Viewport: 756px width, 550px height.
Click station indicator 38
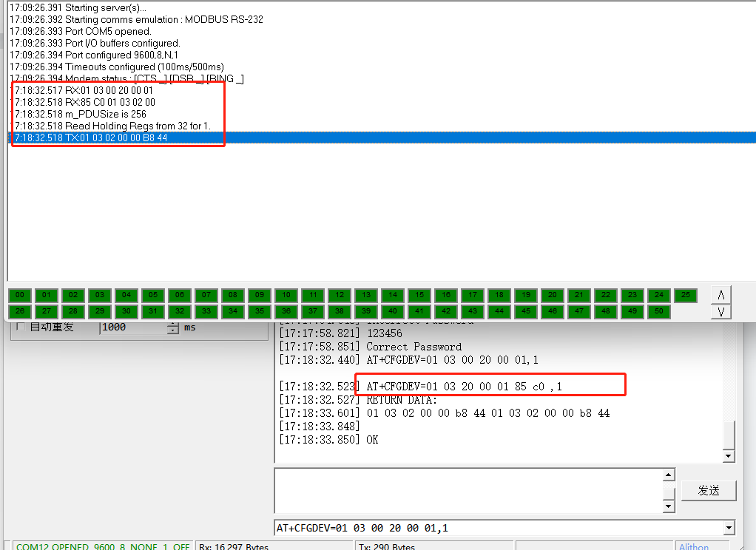click(x=340, y=311)
